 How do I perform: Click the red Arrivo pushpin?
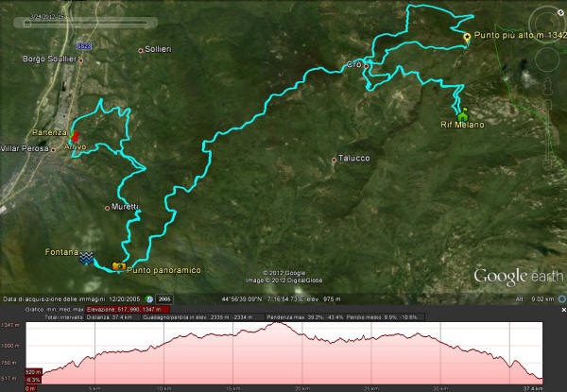coord(75,137)
